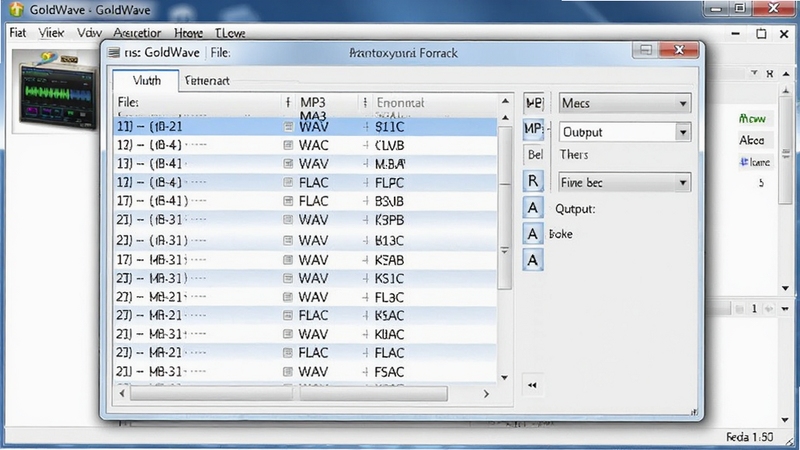Click the small panel dropdown arrow beside the X in main window
Viewport: 800px width, 450px height.
(754, 73)
